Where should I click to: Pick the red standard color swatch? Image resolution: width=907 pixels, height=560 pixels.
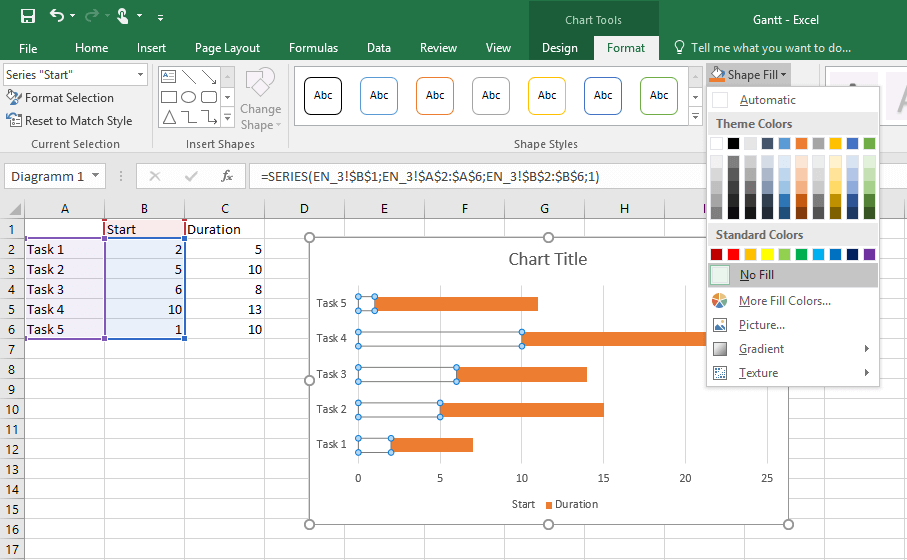coord(733,254)
